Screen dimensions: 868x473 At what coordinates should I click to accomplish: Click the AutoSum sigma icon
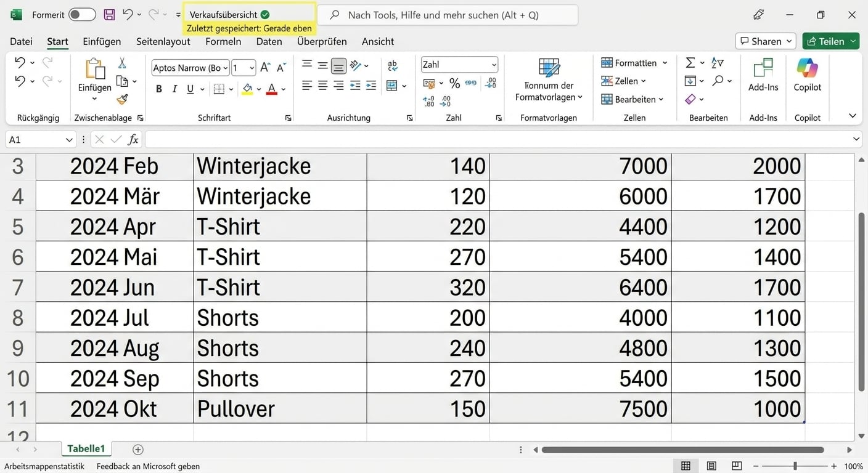(x=690, y=63)
